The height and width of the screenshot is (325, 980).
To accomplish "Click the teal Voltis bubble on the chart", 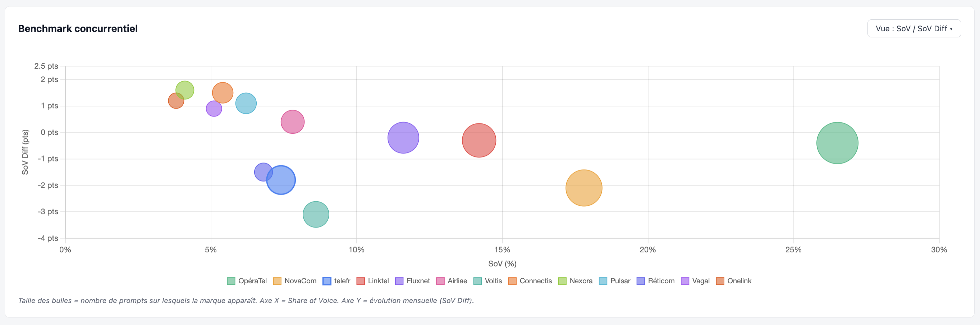I will point(315,214).
